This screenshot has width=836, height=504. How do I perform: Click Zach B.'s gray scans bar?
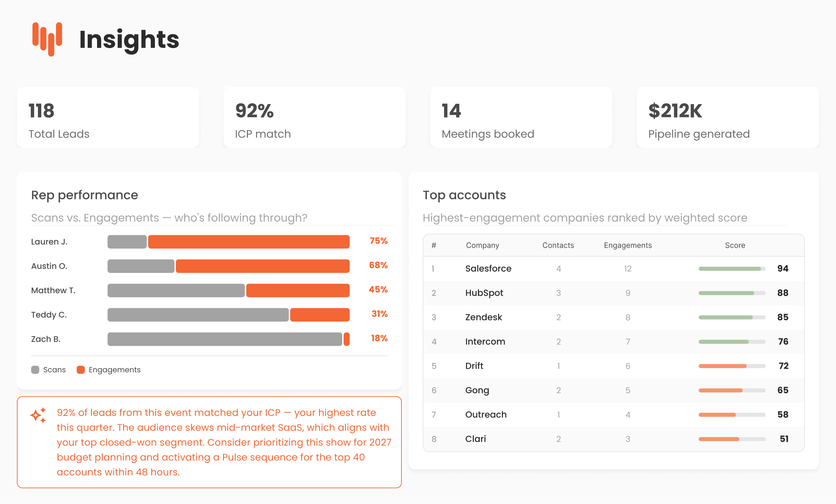pyautogui.click(x=225, y=339)
